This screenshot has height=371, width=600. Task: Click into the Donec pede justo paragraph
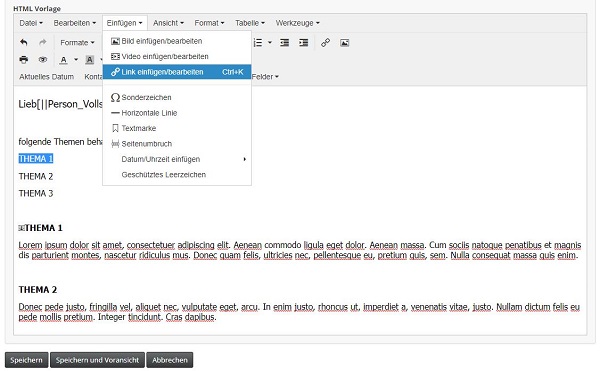coord(299,312)
